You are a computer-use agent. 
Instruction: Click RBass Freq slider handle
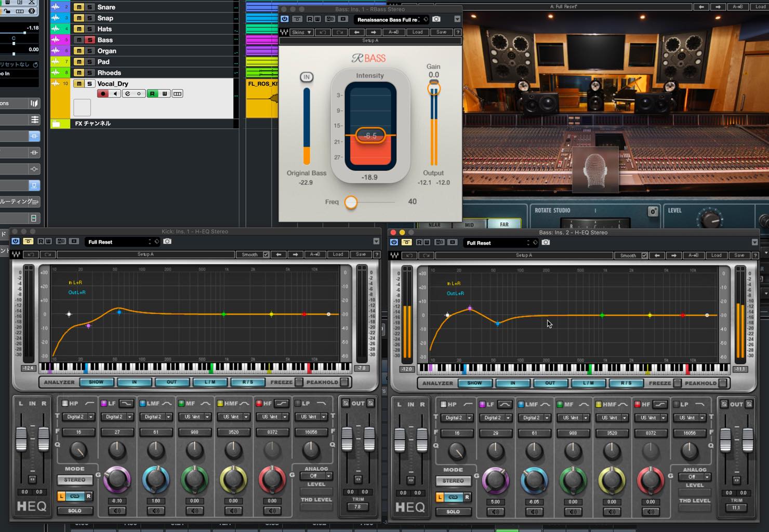coord(351,202)
